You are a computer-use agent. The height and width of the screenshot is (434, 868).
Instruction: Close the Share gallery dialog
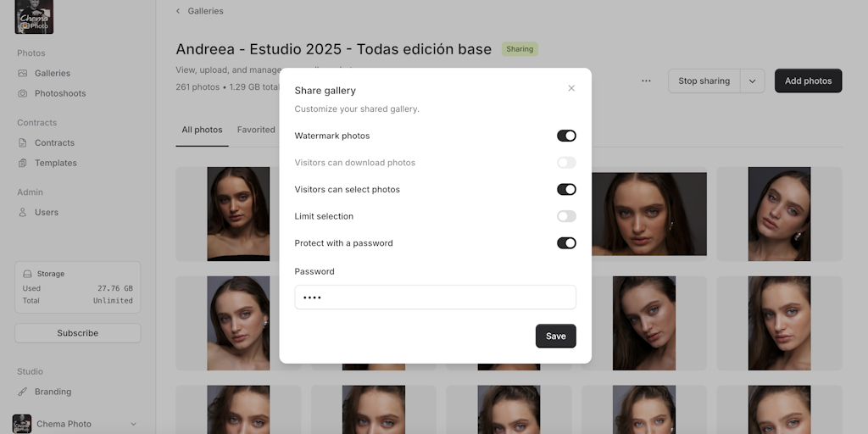(571, 88)
